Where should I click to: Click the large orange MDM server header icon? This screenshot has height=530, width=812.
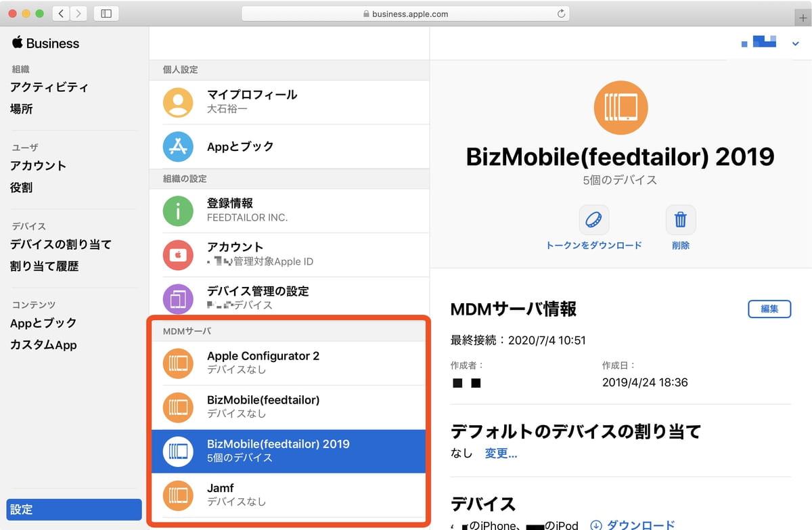[x=621, y=108]
